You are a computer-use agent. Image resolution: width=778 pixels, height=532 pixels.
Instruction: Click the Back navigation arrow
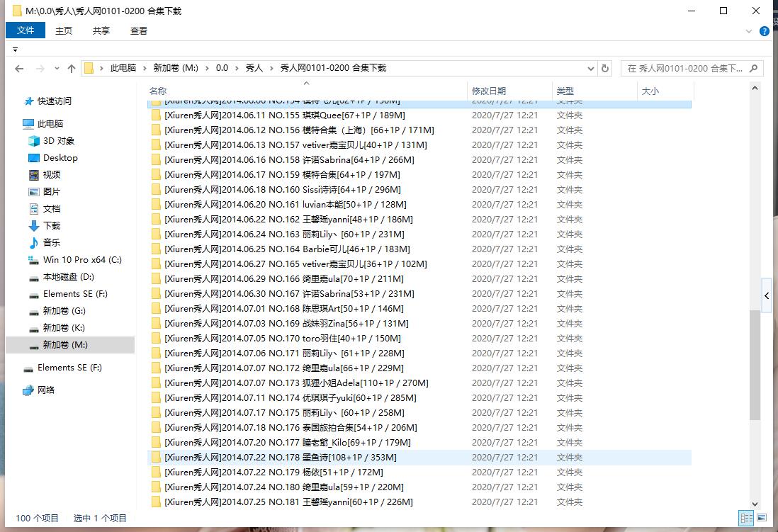(19, 69)
